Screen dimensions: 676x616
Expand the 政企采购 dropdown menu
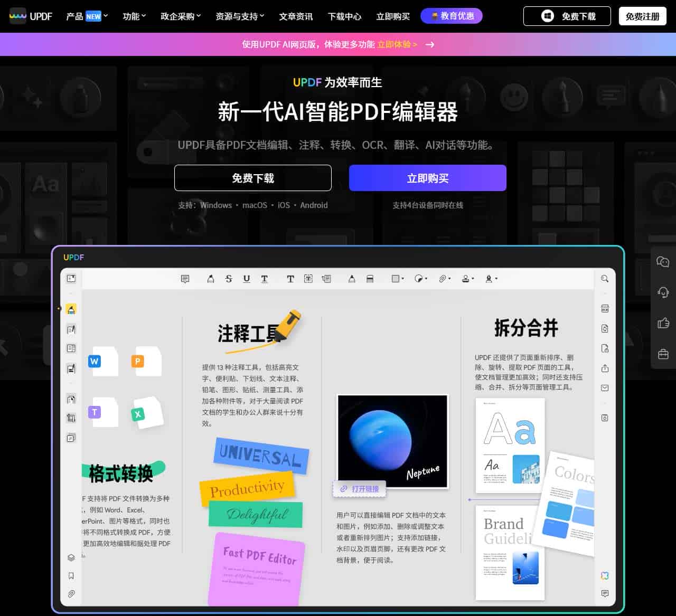(x=181, y=16)
